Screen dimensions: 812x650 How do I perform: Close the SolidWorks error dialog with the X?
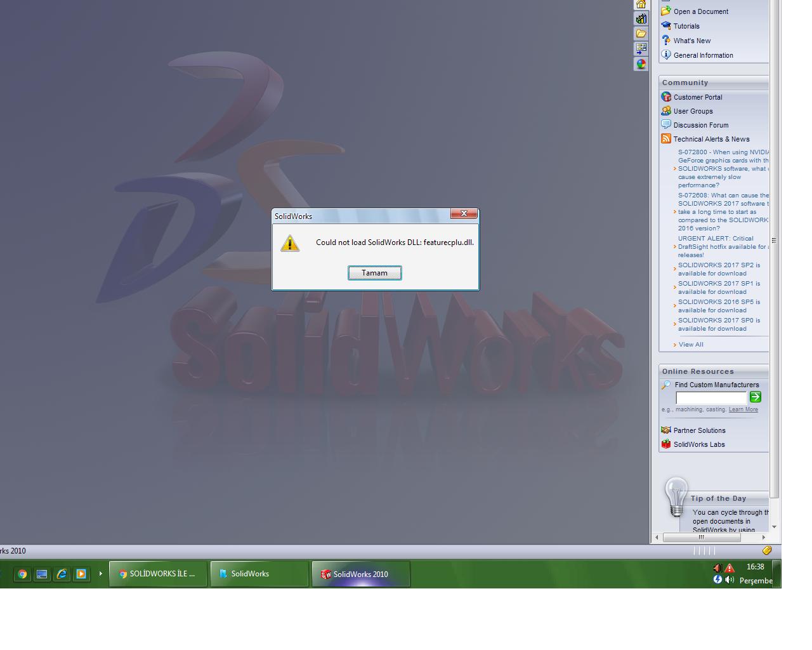point(464,214)
